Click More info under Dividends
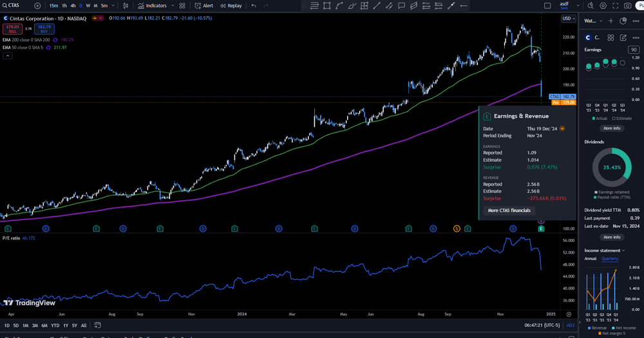644x338 pixels. click(x=612, y=238)
